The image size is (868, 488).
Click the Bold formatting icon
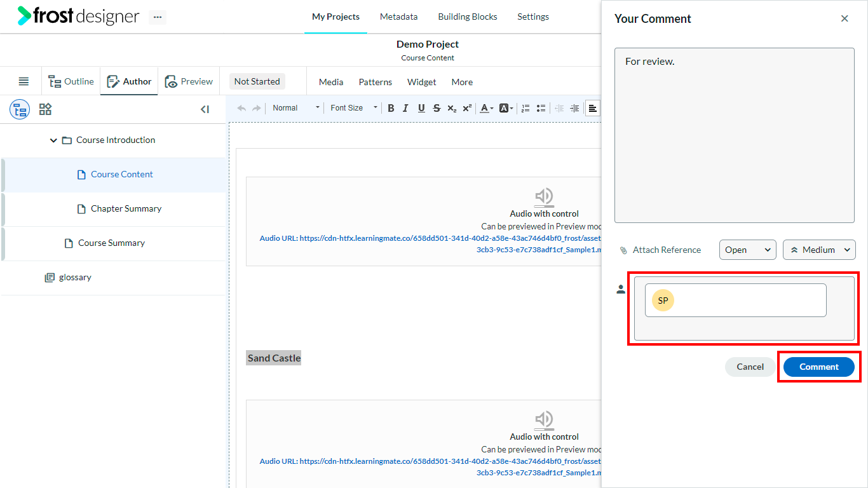(391, 108)
